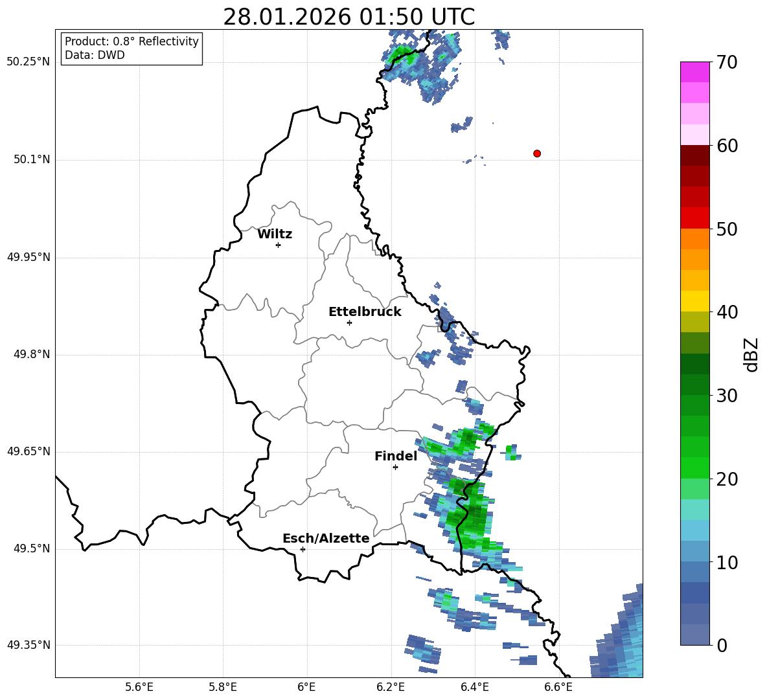Click the 28.01.2026 01:50 UTC title
The image size is (767, 700).
pyautogui.click(x=349, y=17)
